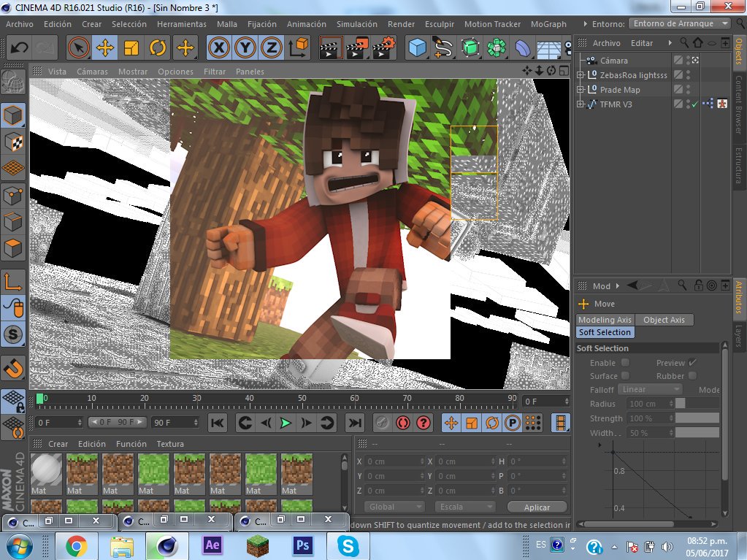
Task: Go to end of animation
Action: click(x=355, y=423)
